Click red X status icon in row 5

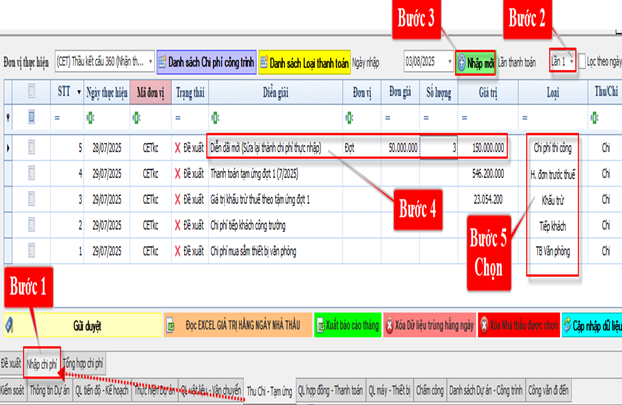[177, 146]
